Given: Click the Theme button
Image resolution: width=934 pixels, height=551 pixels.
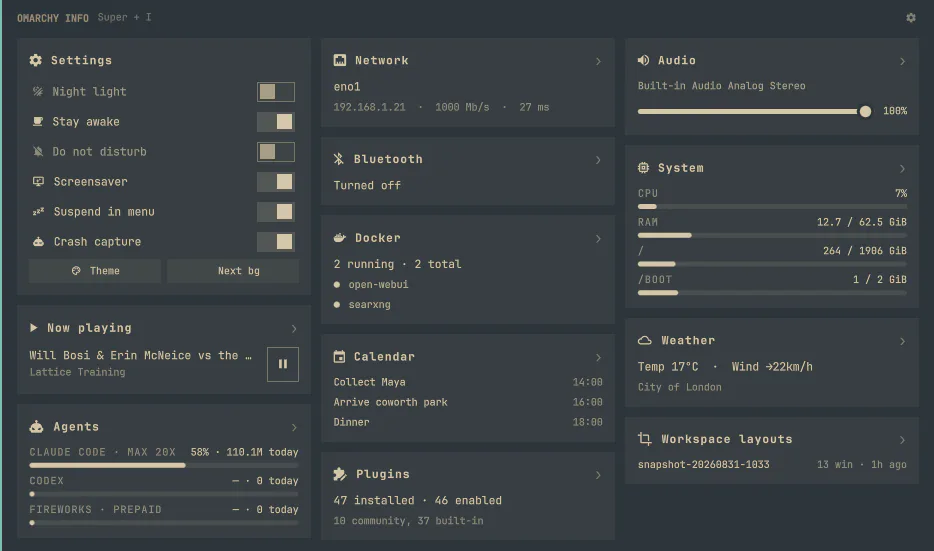Looking at the screenshot, I should (95, 271).
